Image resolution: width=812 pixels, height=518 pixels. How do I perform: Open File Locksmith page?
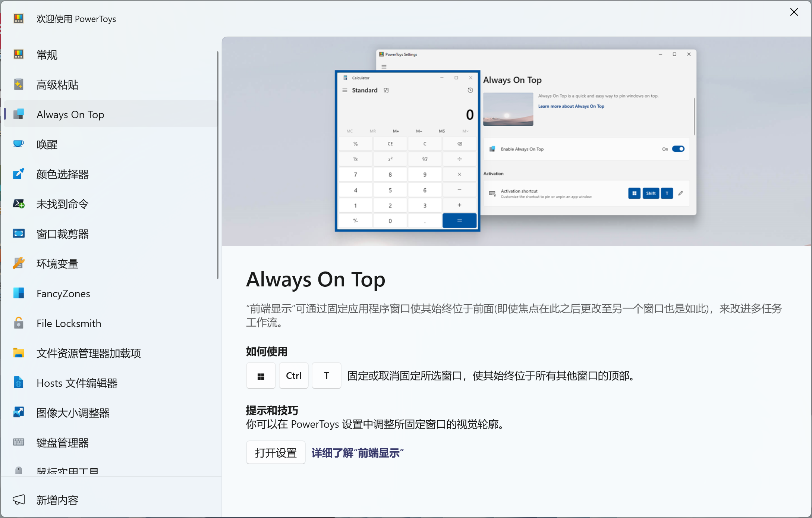110,323
